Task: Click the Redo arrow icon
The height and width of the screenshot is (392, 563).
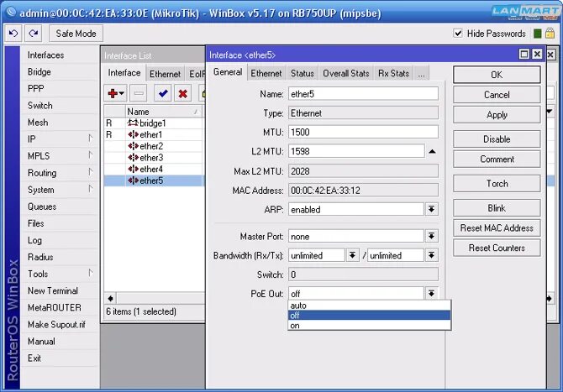Action: point(34,34)
